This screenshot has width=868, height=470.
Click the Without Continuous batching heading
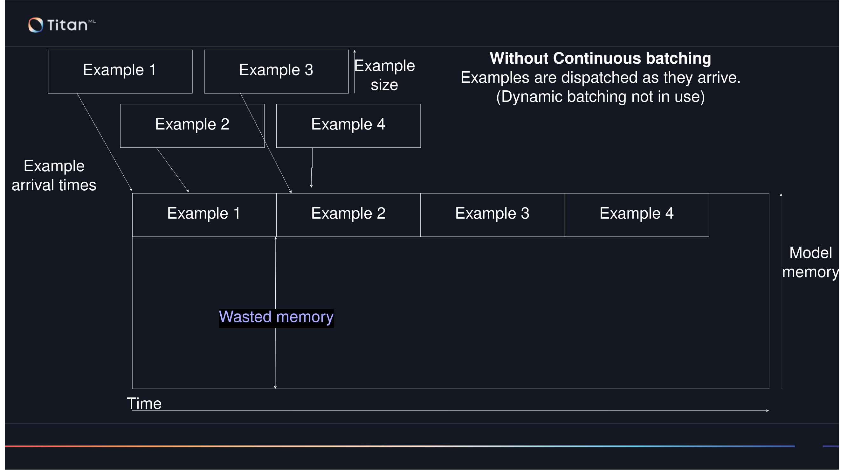point(600,58)
